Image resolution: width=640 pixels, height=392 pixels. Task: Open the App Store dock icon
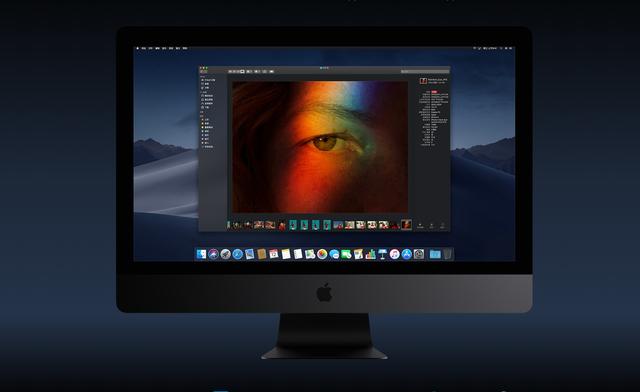coord(407,254)
